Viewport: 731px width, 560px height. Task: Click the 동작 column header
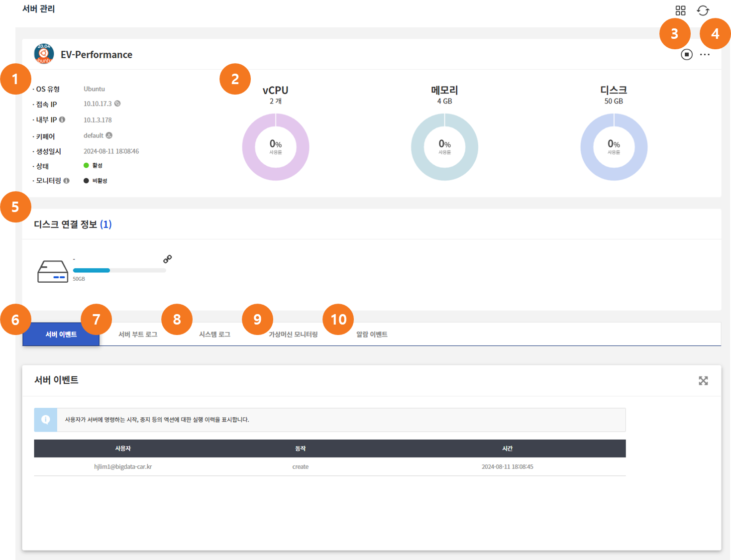click(x=300, y=448)
